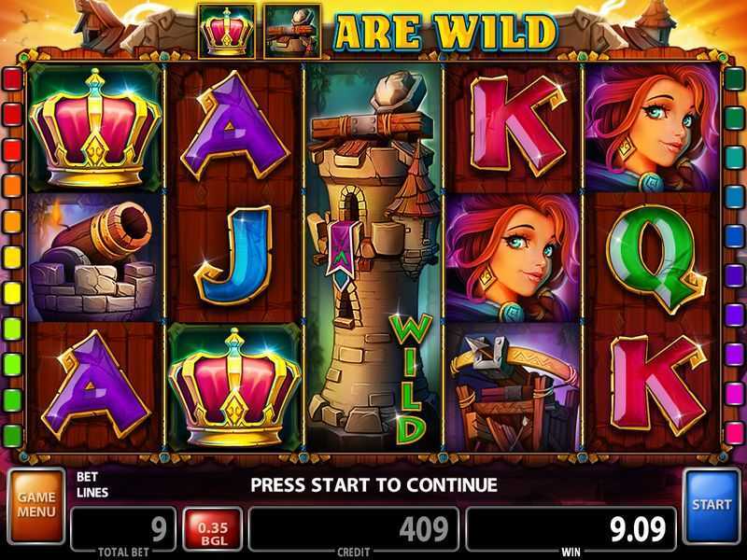747x560 pixels.
Task: Click the blue START button
Action: (712, 507)
